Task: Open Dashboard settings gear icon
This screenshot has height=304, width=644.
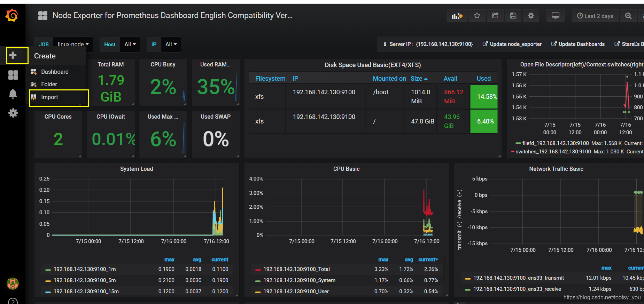Action: point(531,16)
